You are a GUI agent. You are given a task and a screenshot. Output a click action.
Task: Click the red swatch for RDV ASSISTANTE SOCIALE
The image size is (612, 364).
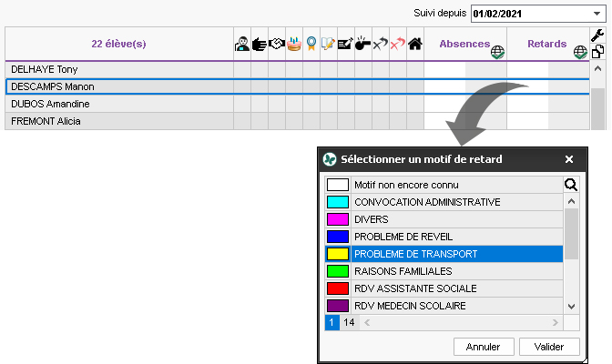click(338, 288)
